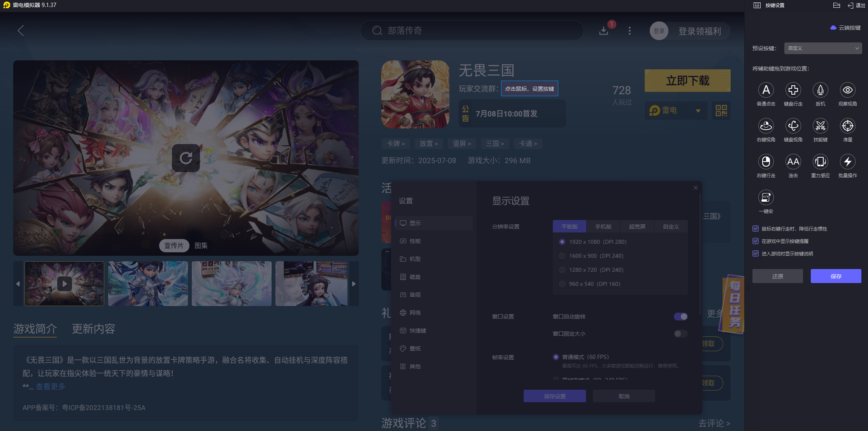Select the 右键行走 mouse icon
The height and width of the screenshot is (431, 868).
point(766,162)
